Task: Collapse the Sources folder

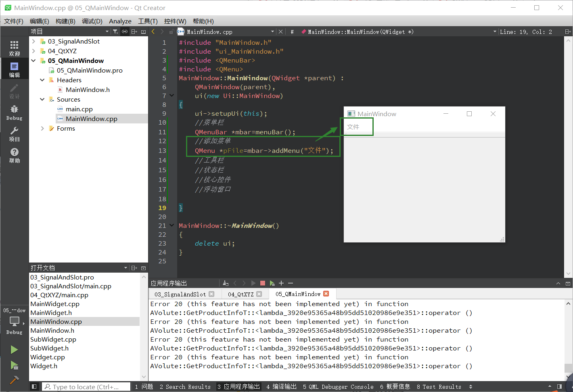Action: tap(42, 99)
